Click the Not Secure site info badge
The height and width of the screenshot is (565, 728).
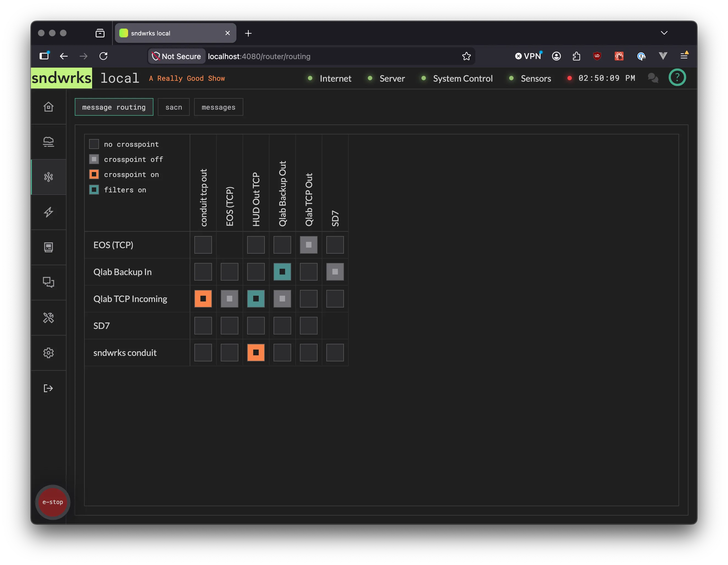[177, 56]
